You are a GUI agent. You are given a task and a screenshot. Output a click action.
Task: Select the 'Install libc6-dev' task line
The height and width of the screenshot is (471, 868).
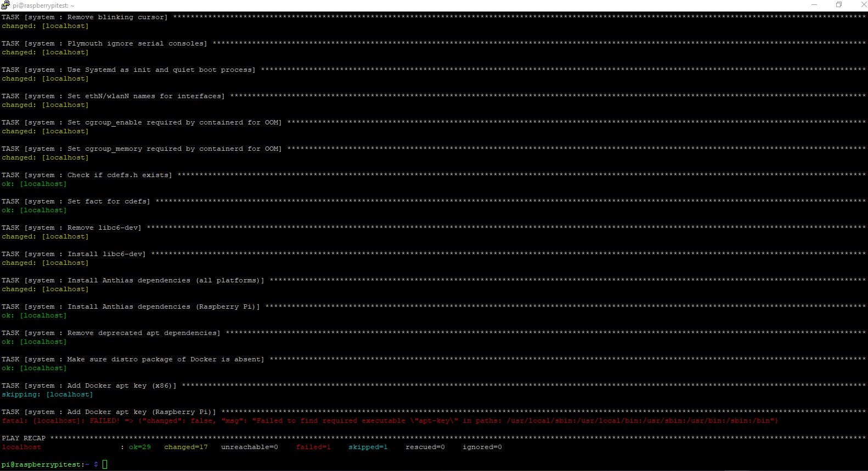(433, 254)
